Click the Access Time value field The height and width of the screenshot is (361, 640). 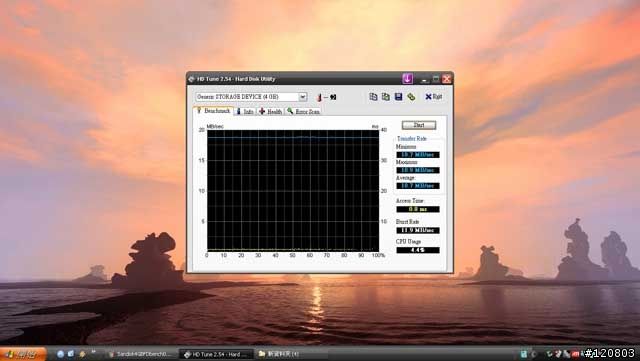[418, 209]
